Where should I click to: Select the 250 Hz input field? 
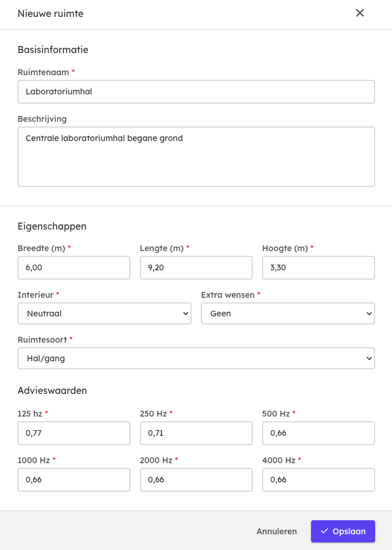click(x=196, y=433)
